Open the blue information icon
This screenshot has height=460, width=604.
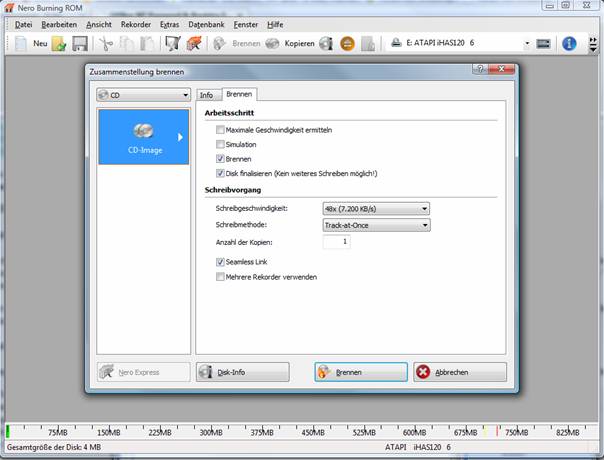click(569, 44)
